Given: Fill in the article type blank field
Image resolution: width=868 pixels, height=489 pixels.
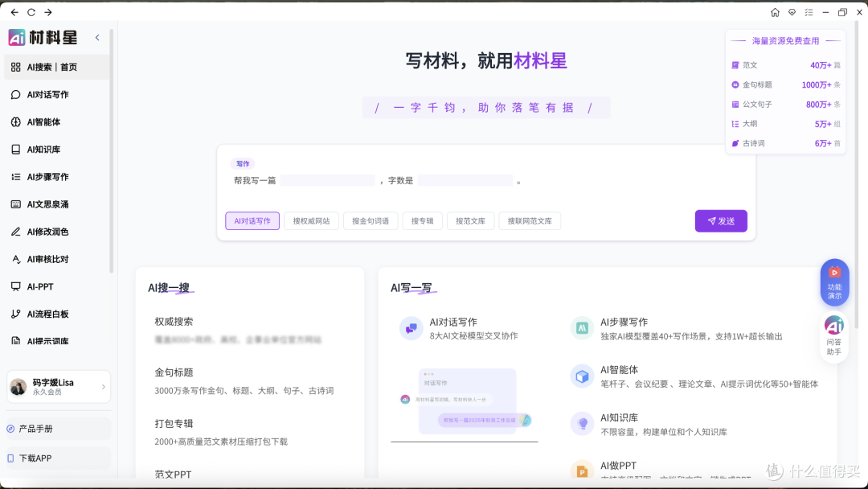Looking at the screenshot, I should click(328, 180).
